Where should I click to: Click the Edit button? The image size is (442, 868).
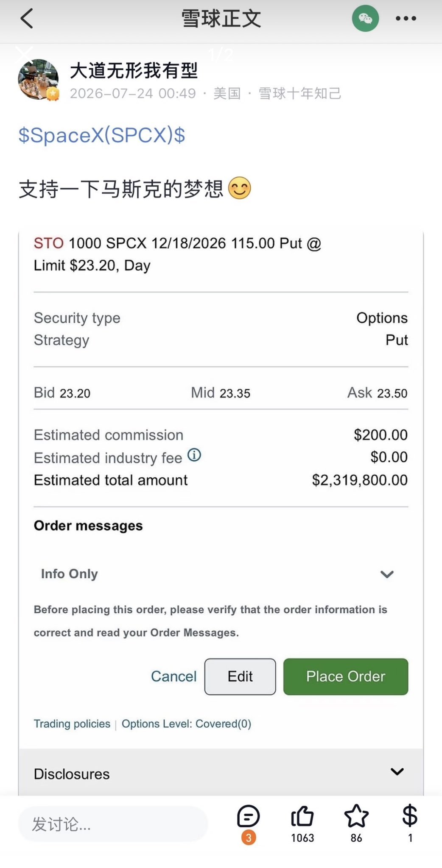240,676
